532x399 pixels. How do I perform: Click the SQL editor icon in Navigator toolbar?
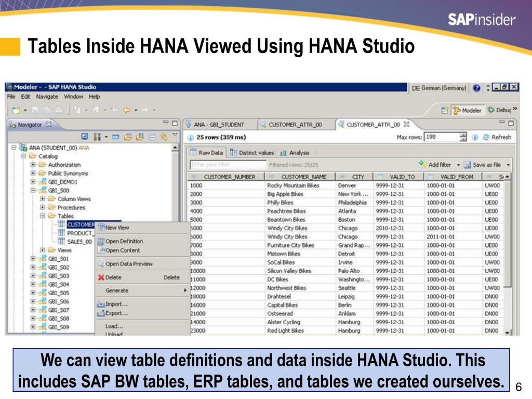pyautogui.click(x=116, y=137)
